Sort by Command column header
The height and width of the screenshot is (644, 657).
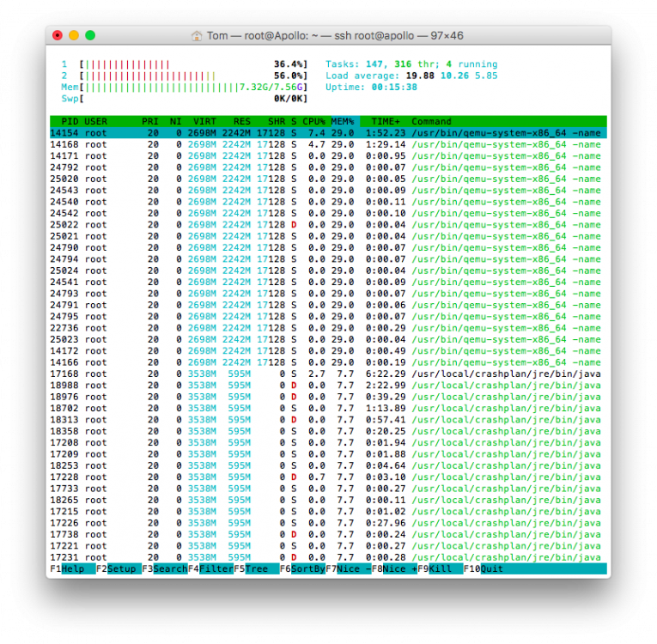431,122
